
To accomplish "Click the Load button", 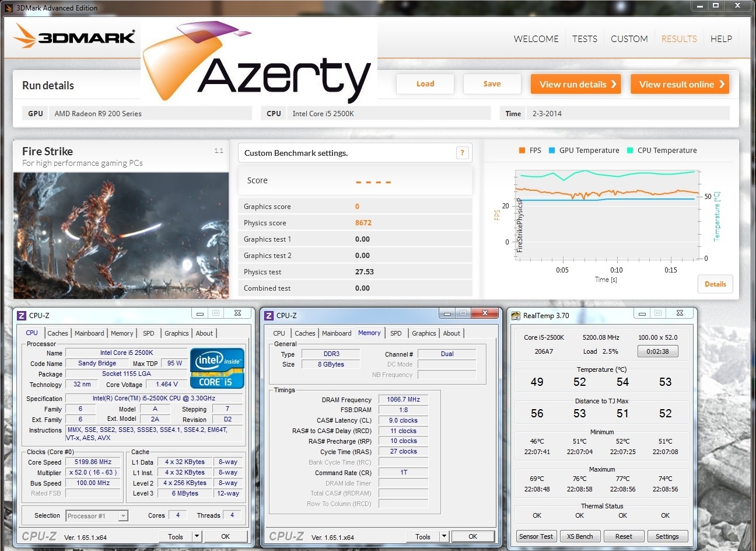I will click(425, 84).
